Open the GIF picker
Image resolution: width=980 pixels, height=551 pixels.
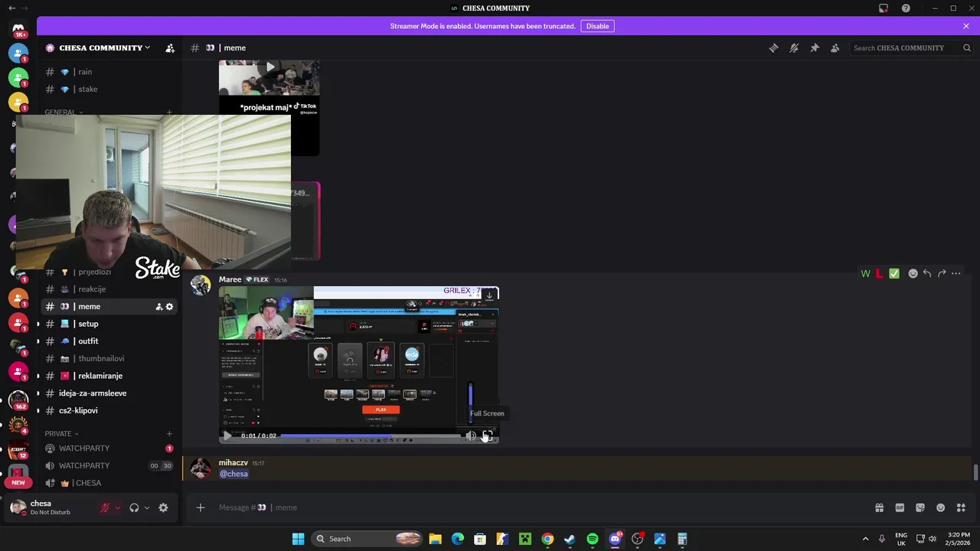point(900,507)
